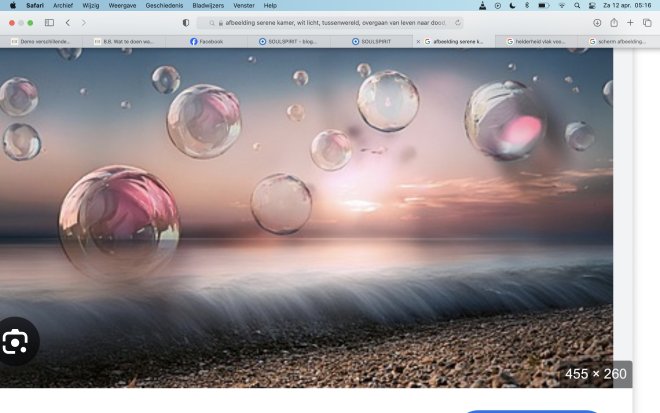The height and width of the screenshot is (413, 660).
Task: Close the 'afbeelding serene k...' tab
Action: [418, 41]
